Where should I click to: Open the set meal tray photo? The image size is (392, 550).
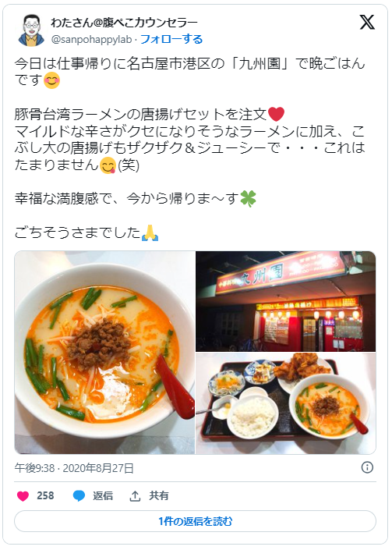[x=285, y=403]
